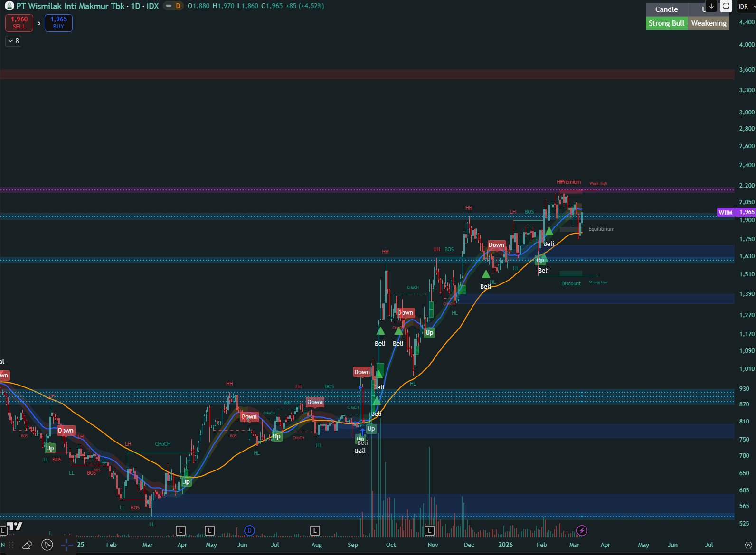Toggle the delayed data 'D' indicator pill

click(x=173, y=6)
